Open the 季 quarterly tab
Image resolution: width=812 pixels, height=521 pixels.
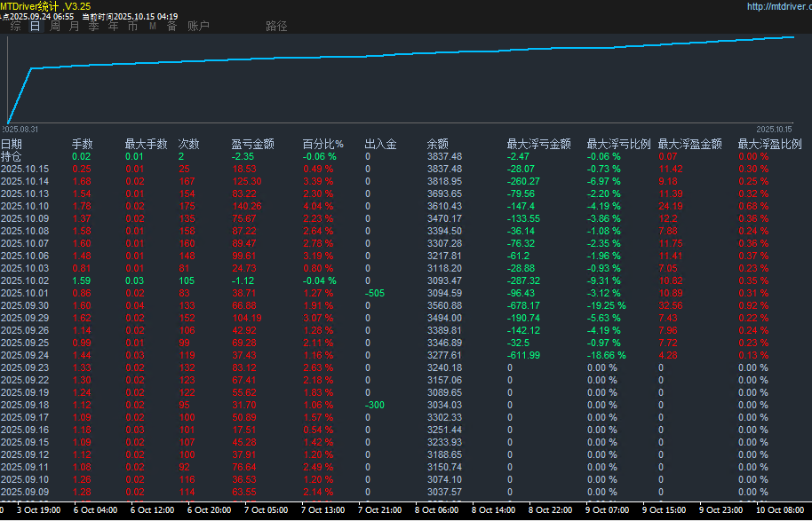coord(94,26)
